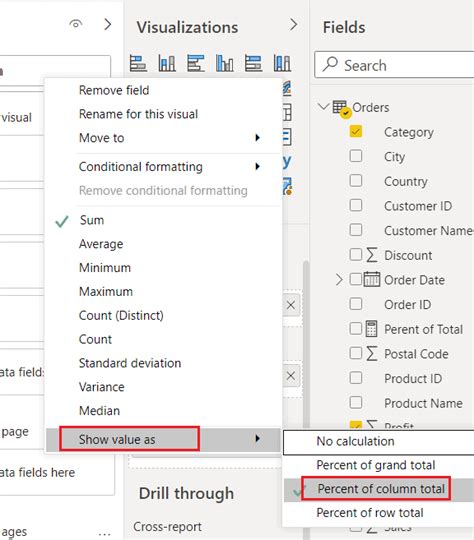
Task: Choose Percent of column total
Action: click(x=379, y=489)
